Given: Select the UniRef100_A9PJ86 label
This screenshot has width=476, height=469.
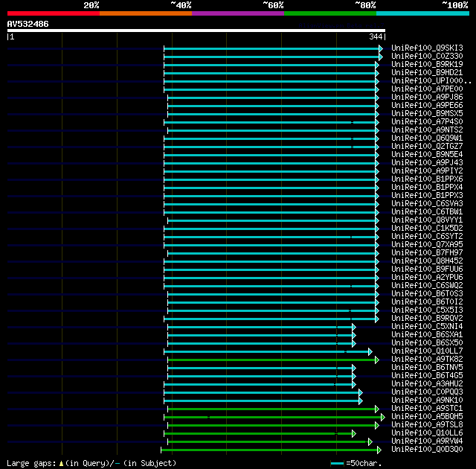Looking at the screenshot, I should [x=427, y=98].
